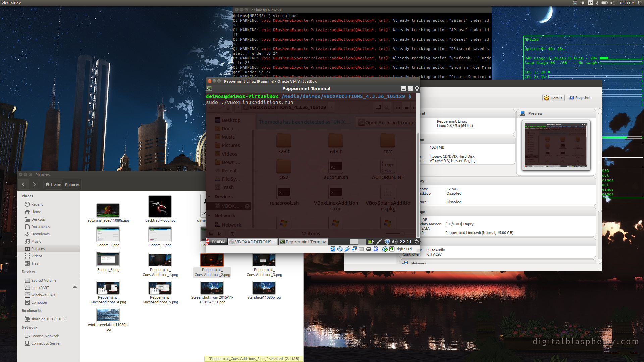This screenshot has width=644, height=362.
Task: Open Connect to Server in sidebar
Action: (46, 343)
